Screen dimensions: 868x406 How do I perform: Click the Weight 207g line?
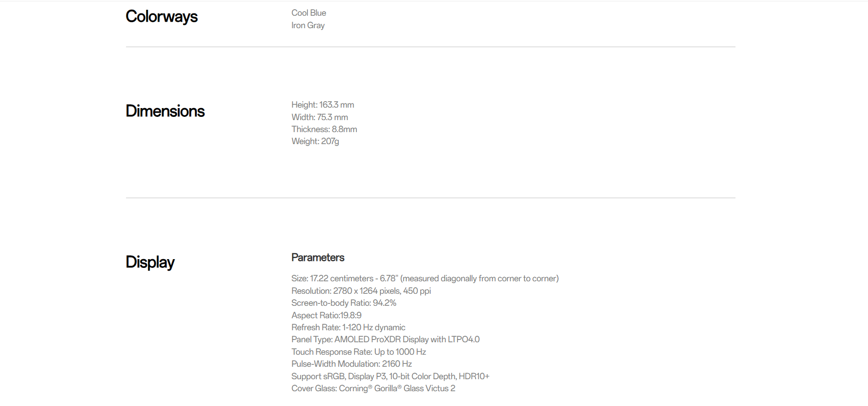[x=315, y=141]
